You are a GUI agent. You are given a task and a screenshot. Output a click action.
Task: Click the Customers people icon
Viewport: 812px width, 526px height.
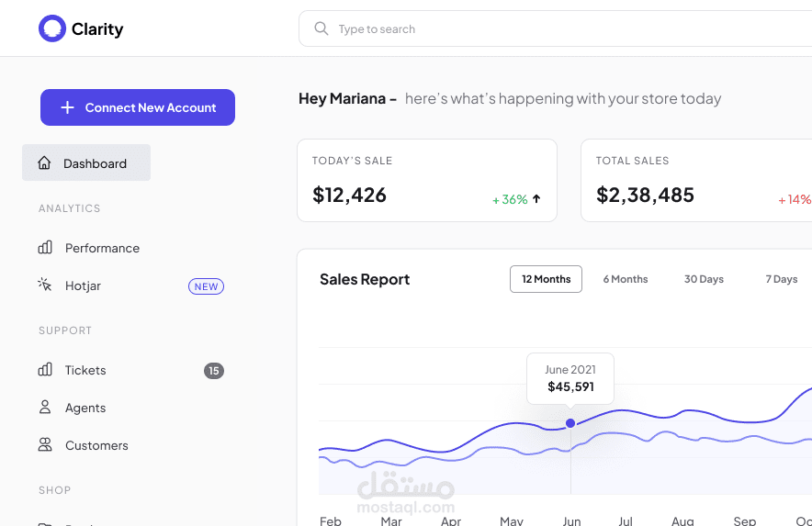click(x=45, y=444)
